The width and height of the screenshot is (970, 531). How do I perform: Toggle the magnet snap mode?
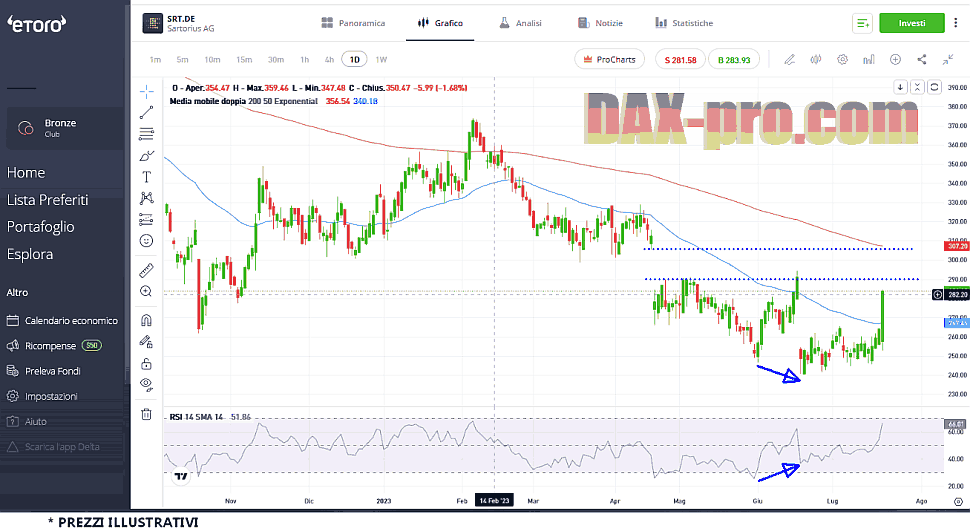(x=147, y=321)
